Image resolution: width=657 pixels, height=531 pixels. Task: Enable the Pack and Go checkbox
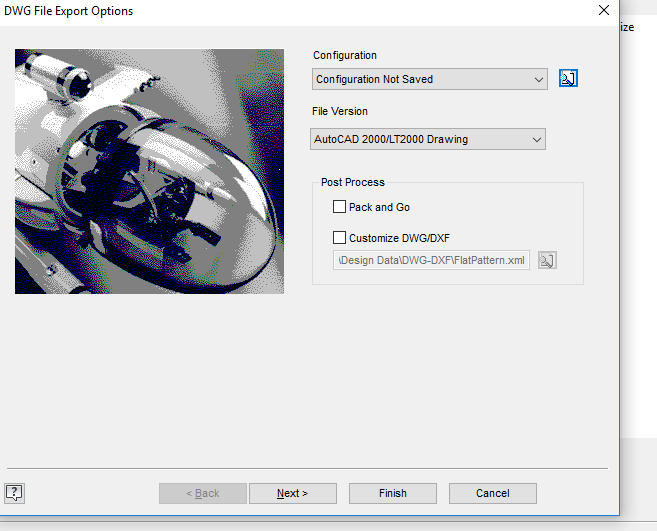tap(339, 207)
